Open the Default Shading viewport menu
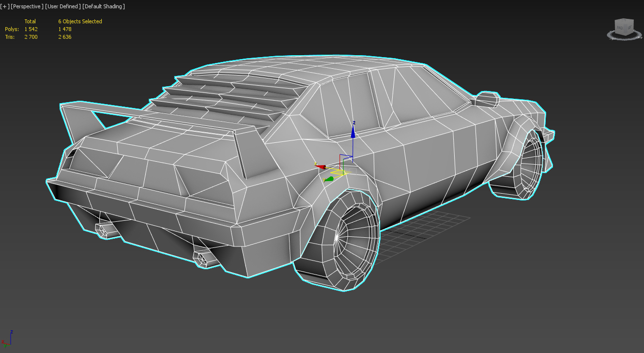644x353 pixels. [x=103, y=6]
